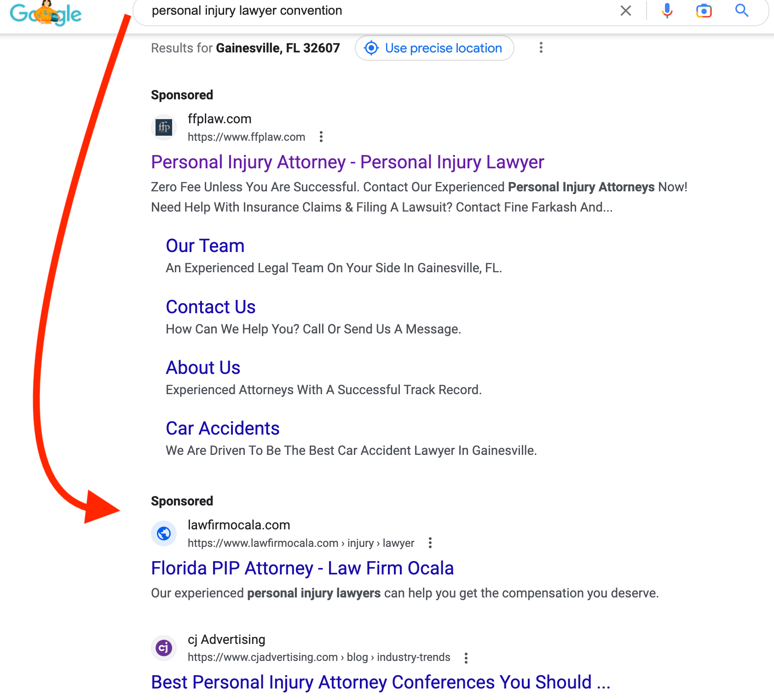The image size is (774, 700).
Task: Open the Car Accidents sitelink
Action: point(223,428)
